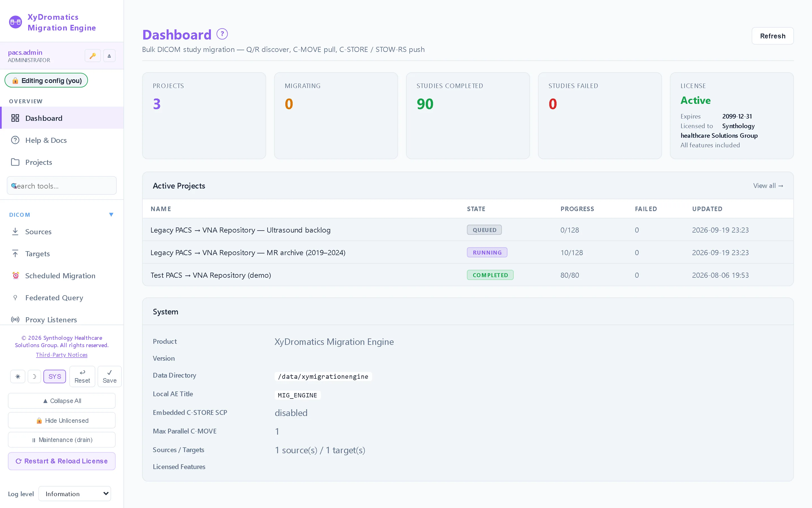Click the Targets upload arrow icon
This screenshot has height=508, width=812.
[15, 253]
